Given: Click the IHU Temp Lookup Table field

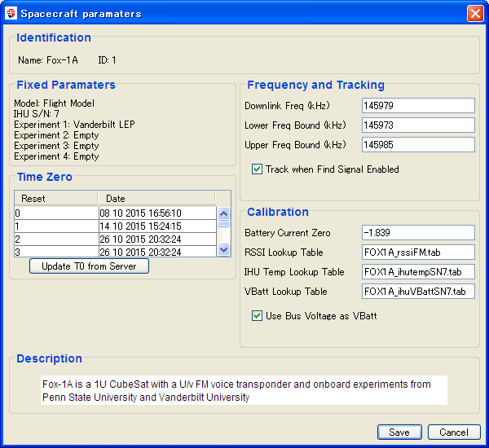Looking at the screenshot, I should tap(418, 272).
